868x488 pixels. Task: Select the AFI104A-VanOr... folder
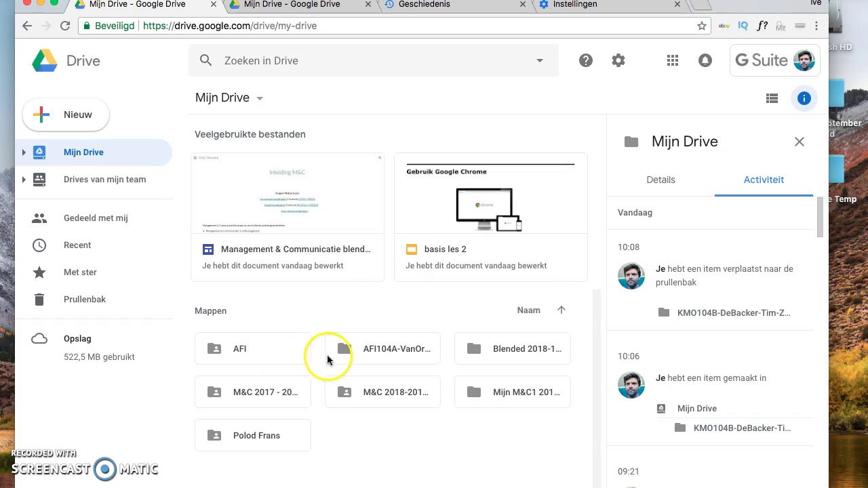383,348
